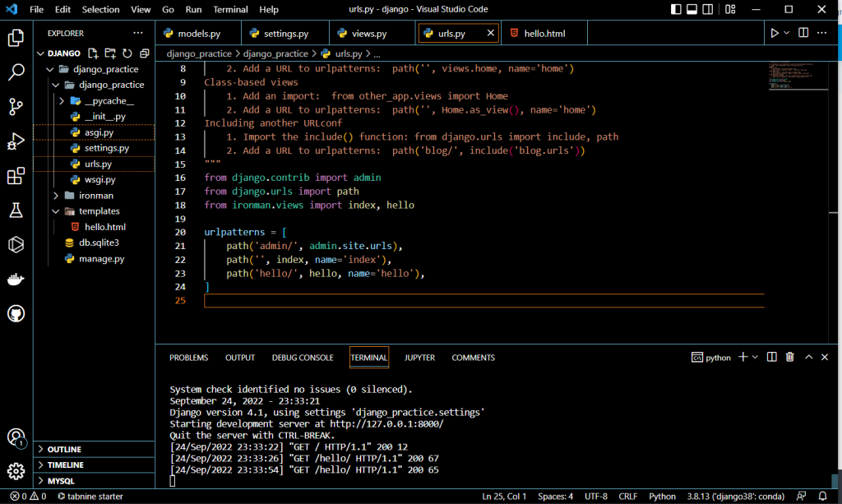Toggle primary sidebar layout button

click(676, 10)
